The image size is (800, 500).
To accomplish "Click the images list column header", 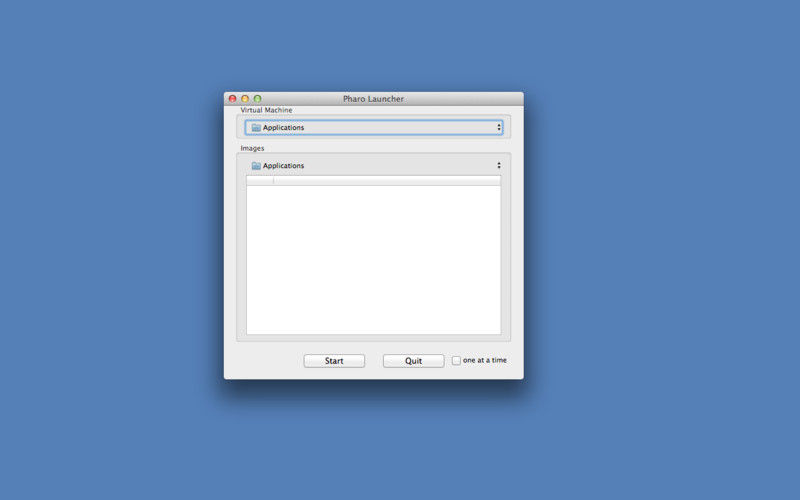I will coord(373,181).
